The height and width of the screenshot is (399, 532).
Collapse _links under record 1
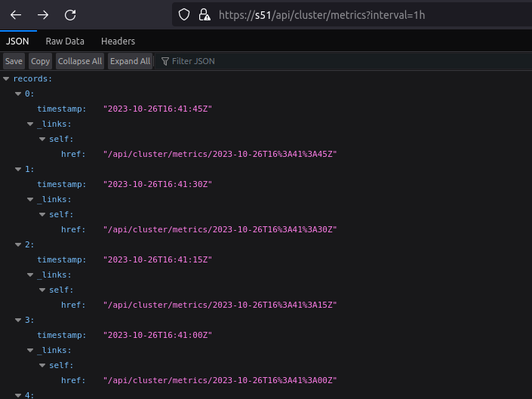30,199
